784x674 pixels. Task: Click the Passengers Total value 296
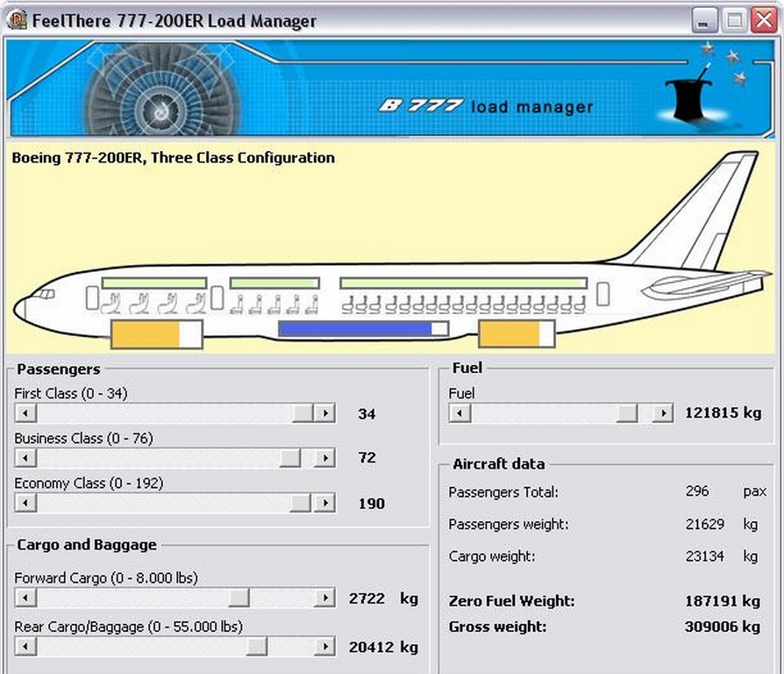click(697, 491)
